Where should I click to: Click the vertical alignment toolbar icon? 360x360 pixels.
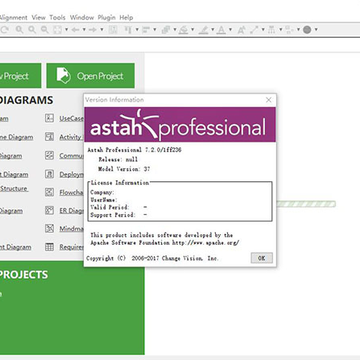pos(128,30)
